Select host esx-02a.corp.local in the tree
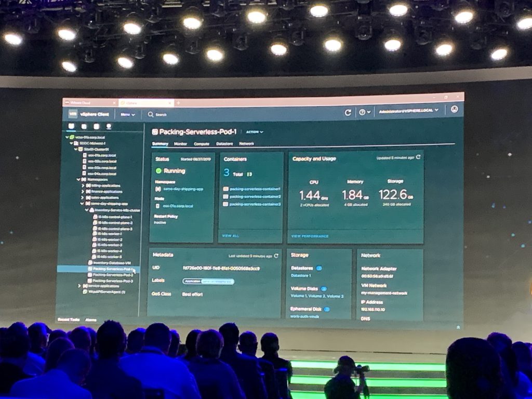The height and width of the screenshot is (399, 532). point(100,162)
